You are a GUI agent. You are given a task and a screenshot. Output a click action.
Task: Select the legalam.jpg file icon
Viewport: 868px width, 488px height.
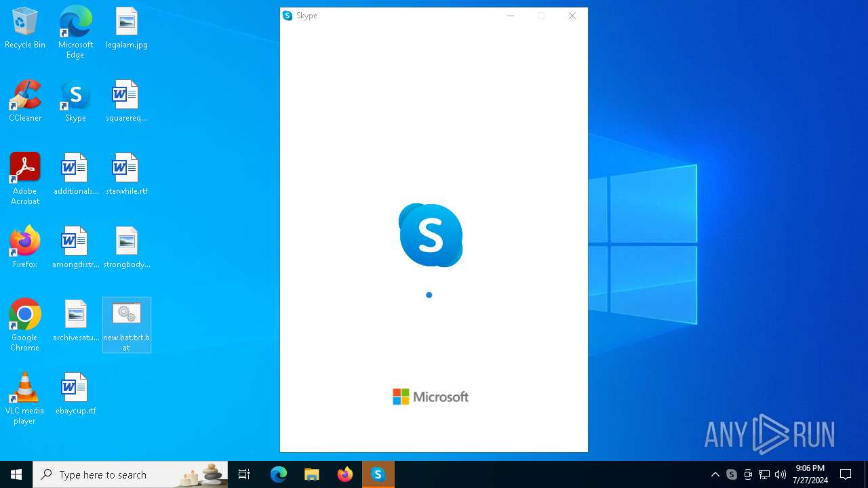(x=127, y=28)
